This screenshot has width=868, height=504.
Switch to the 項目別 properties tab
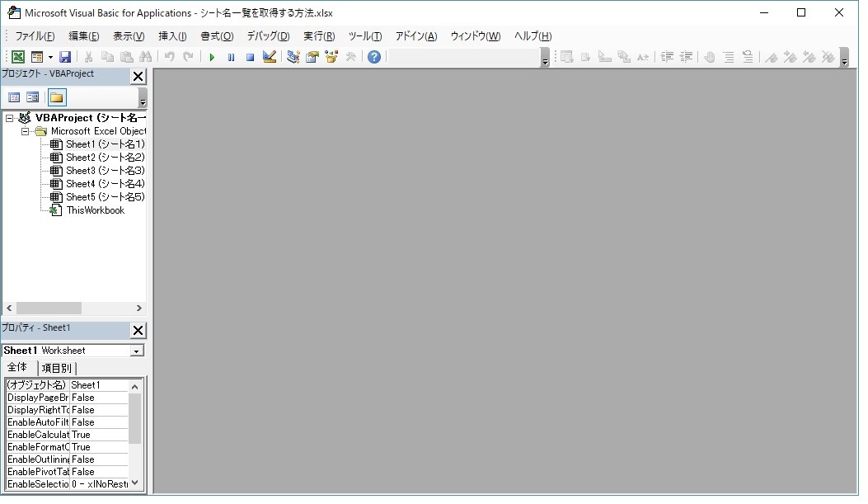(x=57, y=368)
